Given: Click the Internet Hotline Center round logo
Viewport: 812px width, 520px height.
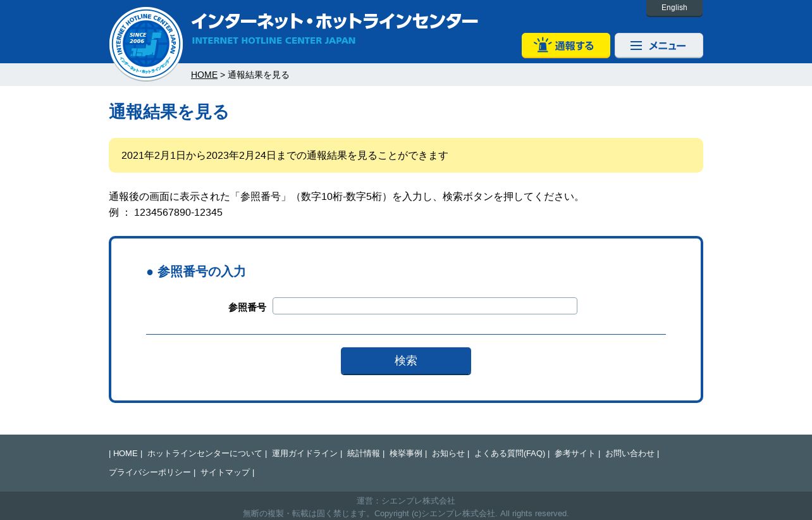Looking at the screenshot, I should click(x=146, y=44).
